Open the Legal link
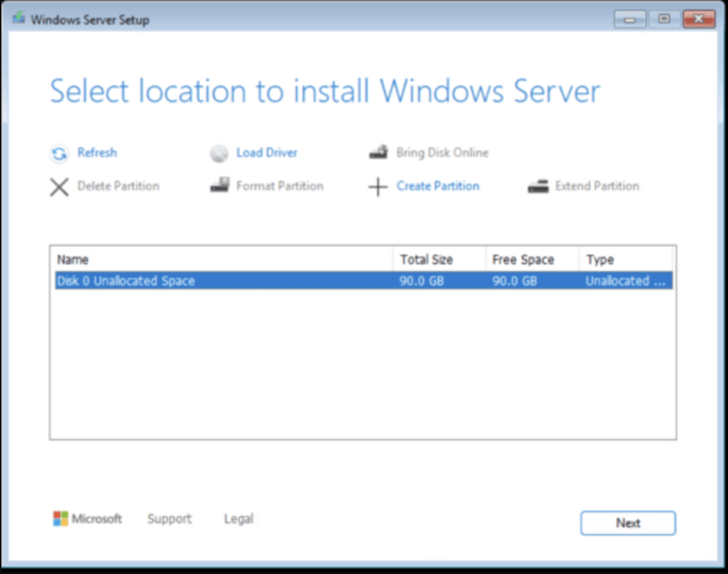The width and height of the screenshot is (728, 574). tap(239, 519)
